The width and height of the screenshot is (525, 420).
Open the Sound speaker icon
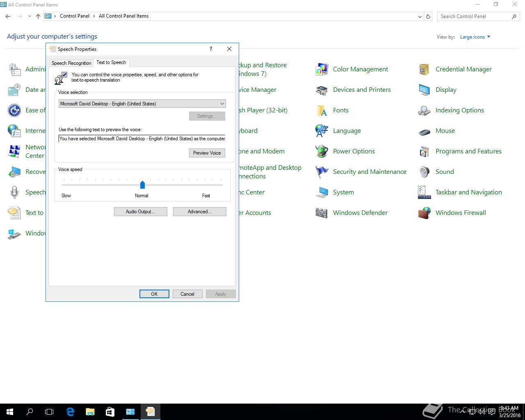tap(425, 172)
